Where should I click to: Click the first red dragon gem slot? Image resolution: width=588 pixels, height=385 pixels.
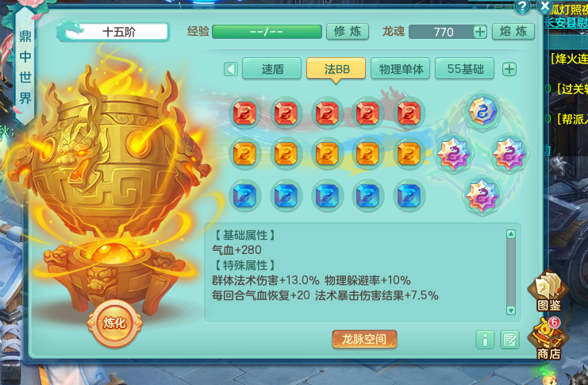[x=245, y=113]
